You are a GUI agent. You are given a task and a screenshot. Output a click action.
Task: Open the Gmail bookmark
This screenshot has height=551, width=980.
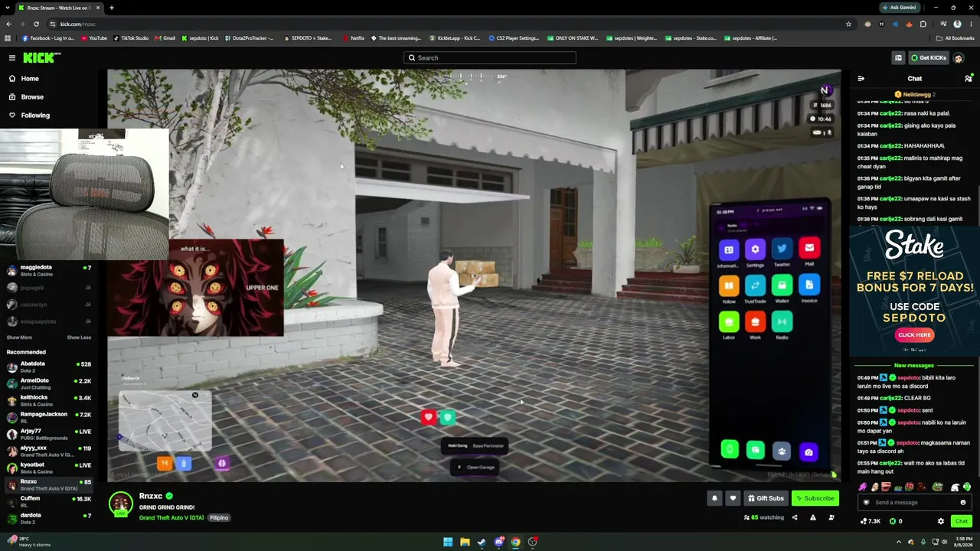165,37
